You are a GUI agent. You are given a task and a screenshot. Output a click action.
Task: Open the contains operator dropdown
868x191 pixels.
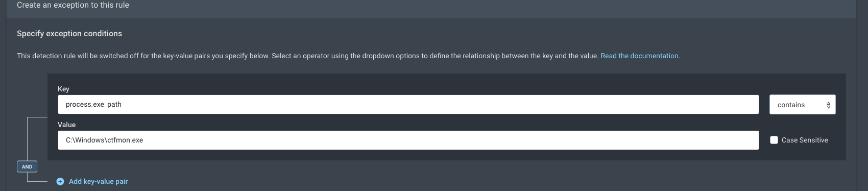coord(802,105)
